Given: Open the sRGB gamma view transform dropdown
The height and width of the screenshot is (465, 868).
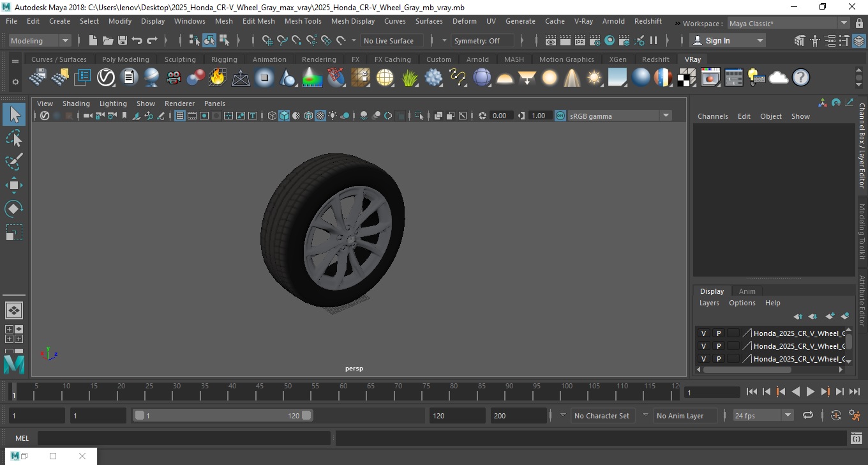Looking at the screenshot, I should click(620, 116).
